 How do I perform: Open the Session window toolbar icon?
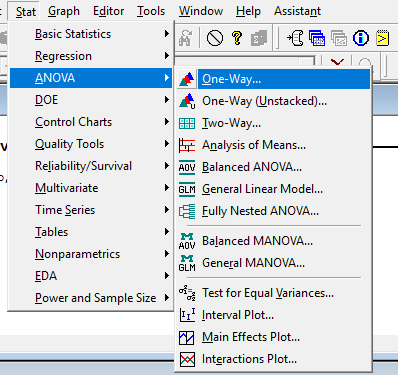pyautogui.click(x=295, y=38)
